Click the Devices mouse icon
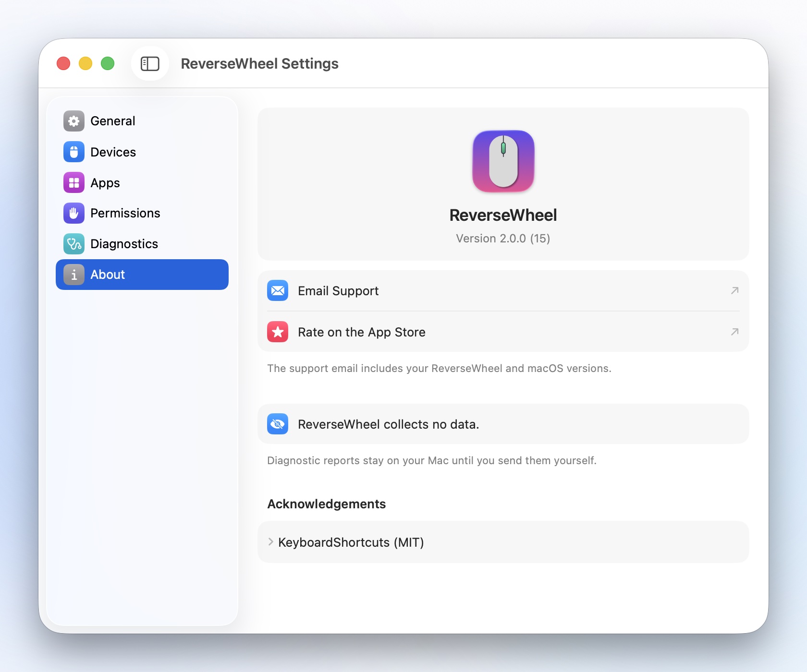Viewport: 807px width, 672px height. click(x=74, y=152)
